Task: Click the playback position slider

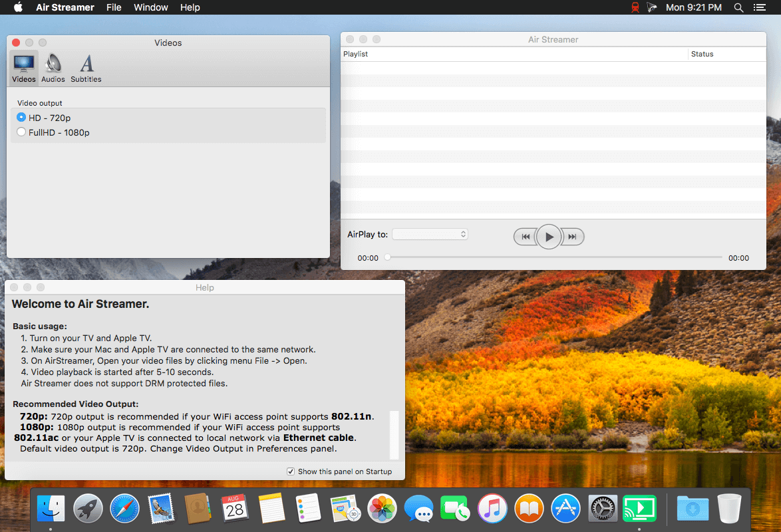Action: point(554,257)
